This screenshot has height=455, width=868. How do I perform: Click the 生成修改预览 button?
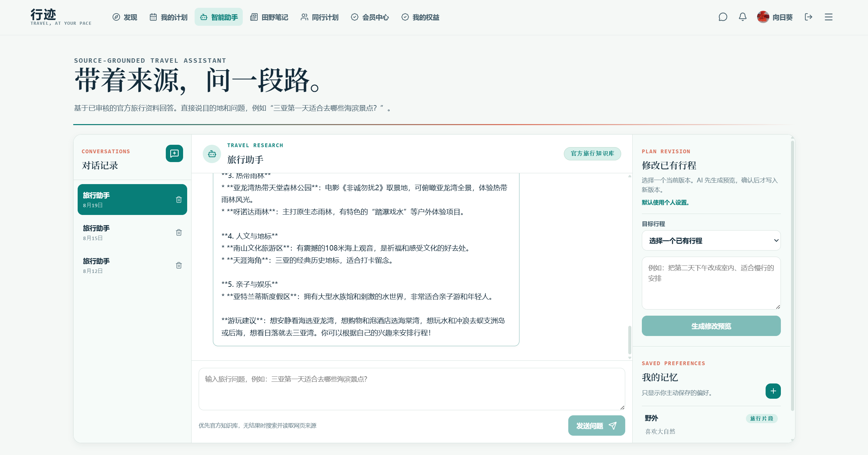[711, 326]
